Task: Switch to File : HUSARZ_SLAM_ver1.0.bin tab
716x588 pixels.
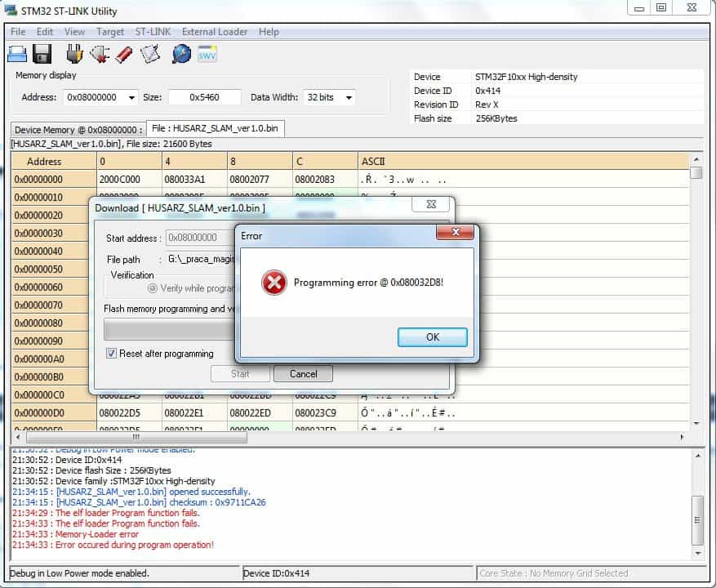Action: (x=215, y=128)
